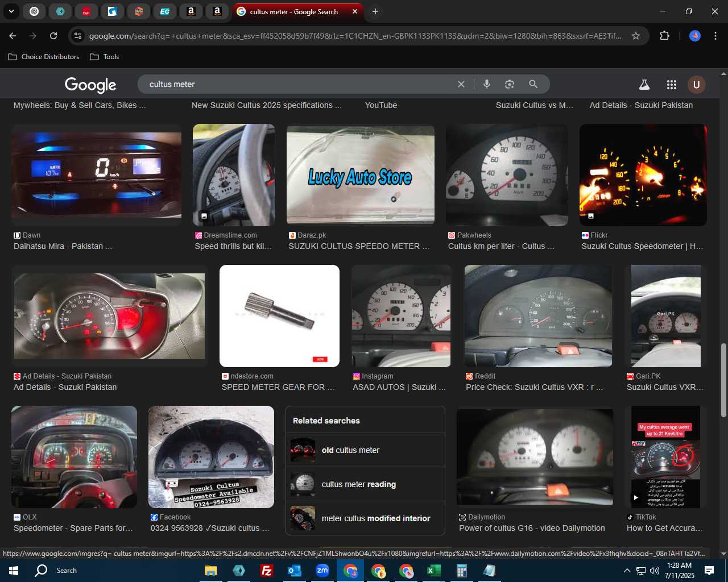Open the Dreamstime Speed thrills image link
Viewport: 728px width, 582px height.
(233, 246)
